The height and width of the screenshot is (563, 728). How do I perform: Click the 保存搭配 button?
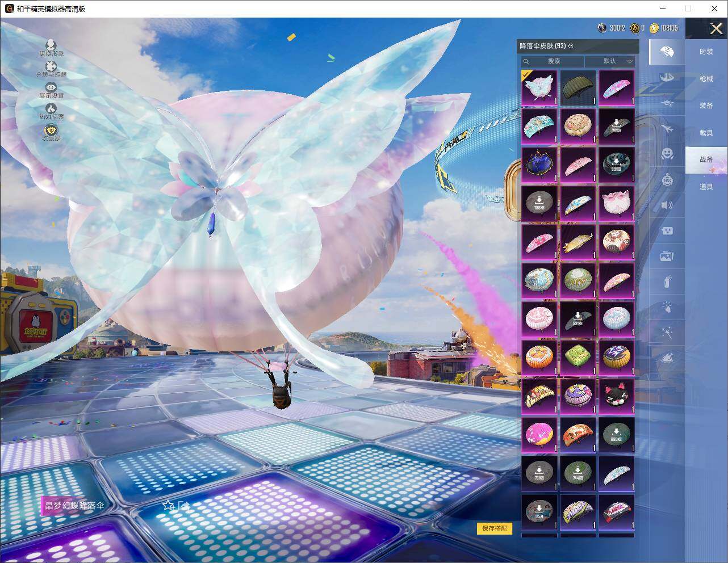tap(495, 528)
